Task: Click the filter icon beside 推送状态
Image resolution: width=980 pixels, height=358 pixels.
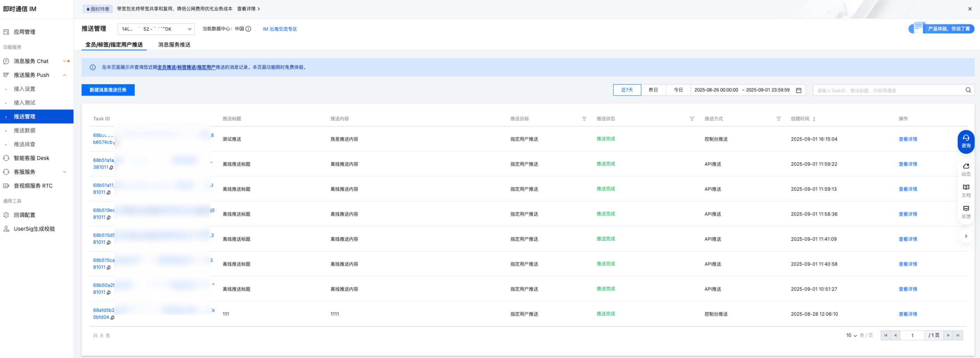Action: pyautogui.click(x=692, y=119)
